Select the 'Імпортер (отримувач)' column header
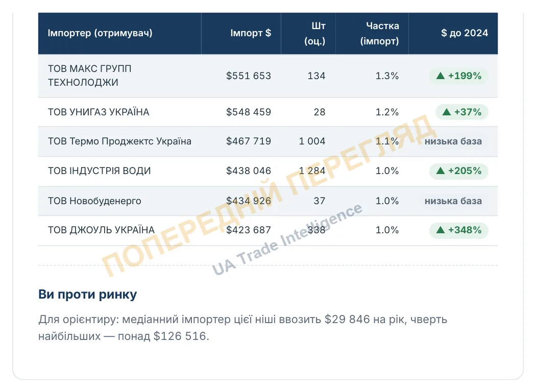 pyautogui.click(x=100, y=33)
